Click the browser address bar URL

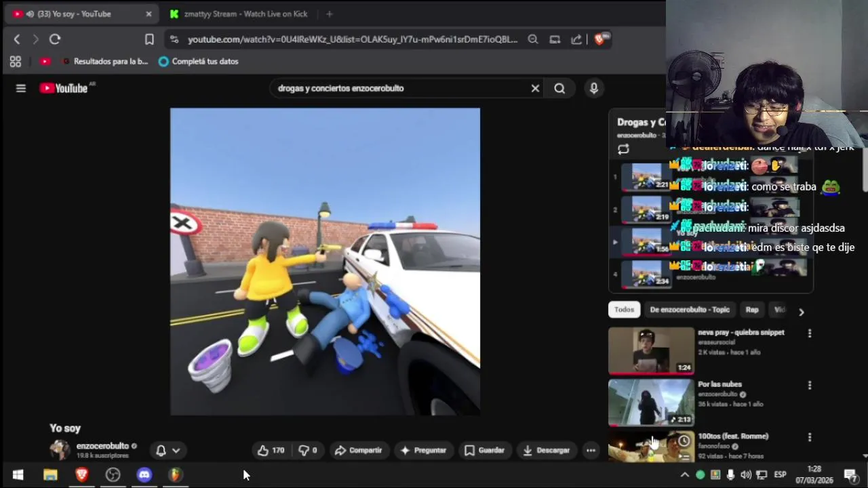(353, 39)
